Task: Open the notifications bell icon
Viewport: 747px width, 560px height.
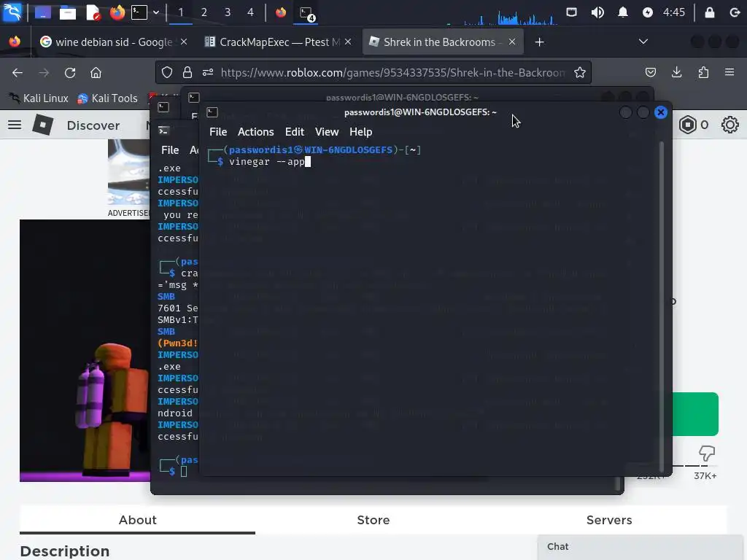Action: click(623, 12)
